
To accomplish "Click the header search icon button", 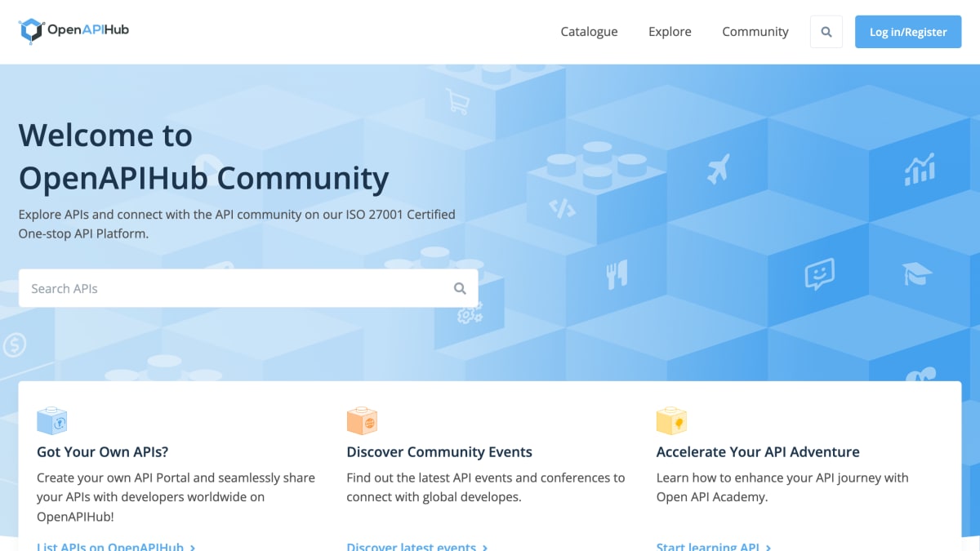I will [826, 32].
